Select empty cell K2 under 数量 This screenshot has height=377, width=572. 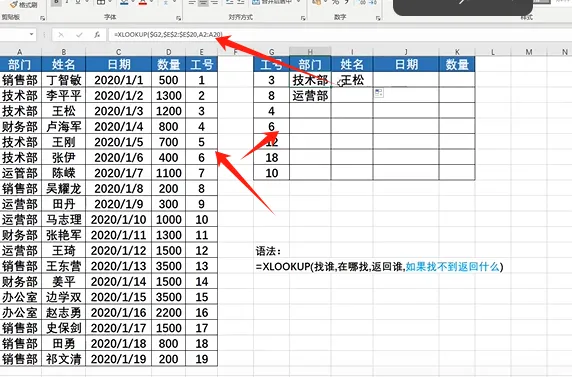point(457,80)
